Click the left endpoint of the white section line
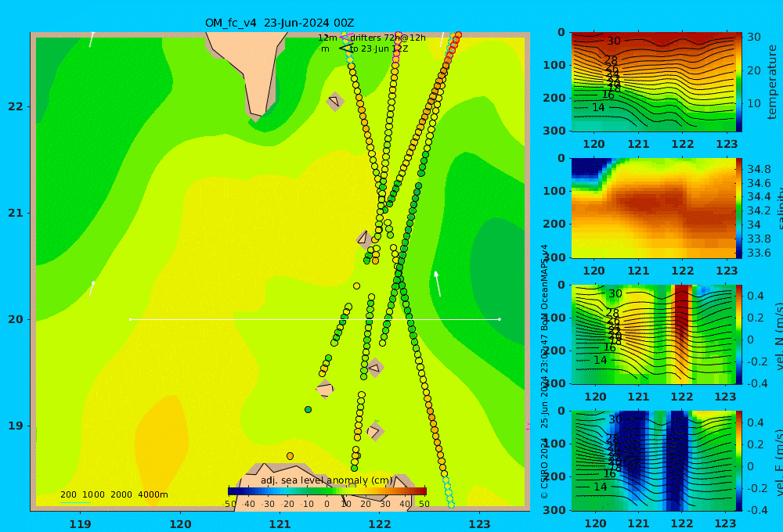 [x=130, y=319]
